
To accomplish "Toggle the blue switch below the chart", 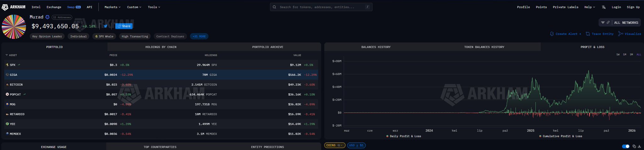I will point(626,147).
